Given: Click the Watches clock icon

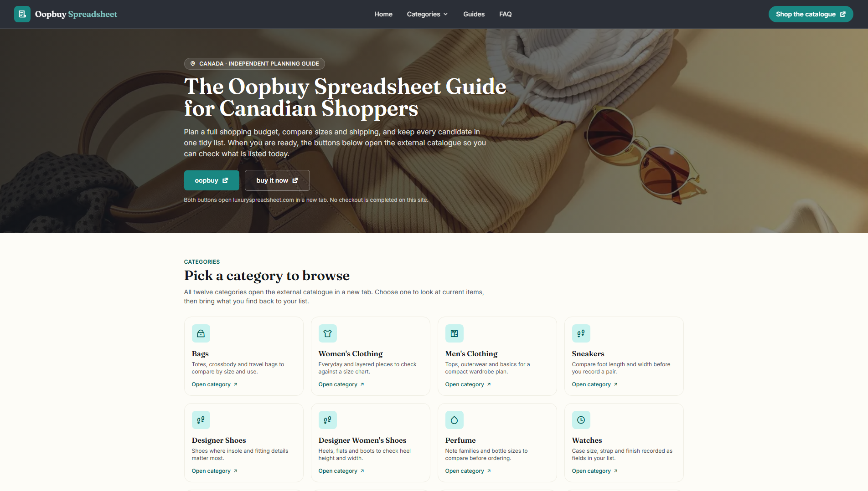Looking at the screenshot, I should [581, 420].
